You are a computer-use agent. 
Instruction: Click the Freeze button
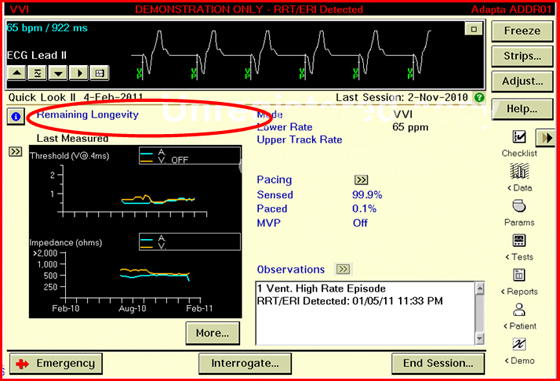point(522,31)
